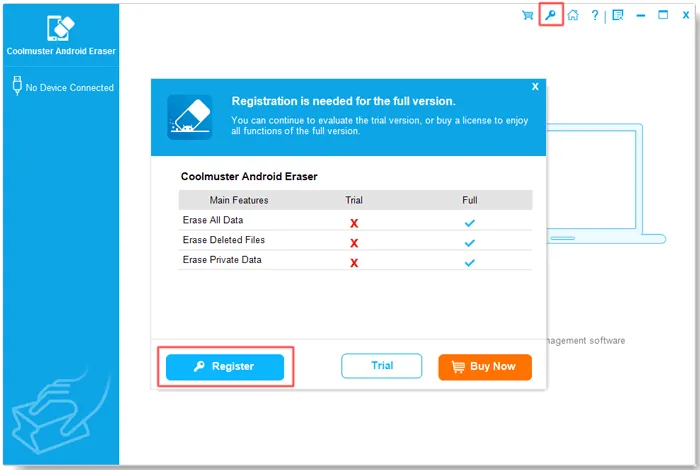The width and height of the screenshot is (700, 470).
Task: Open the shopping cart purchase icon
Action: [x=527, y=15]
